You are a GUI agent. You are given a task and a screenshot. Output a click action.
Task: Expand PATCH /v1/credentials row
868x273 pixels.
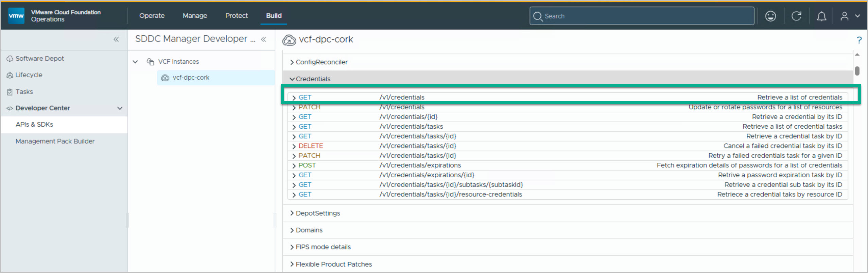[x=294, y=108]
